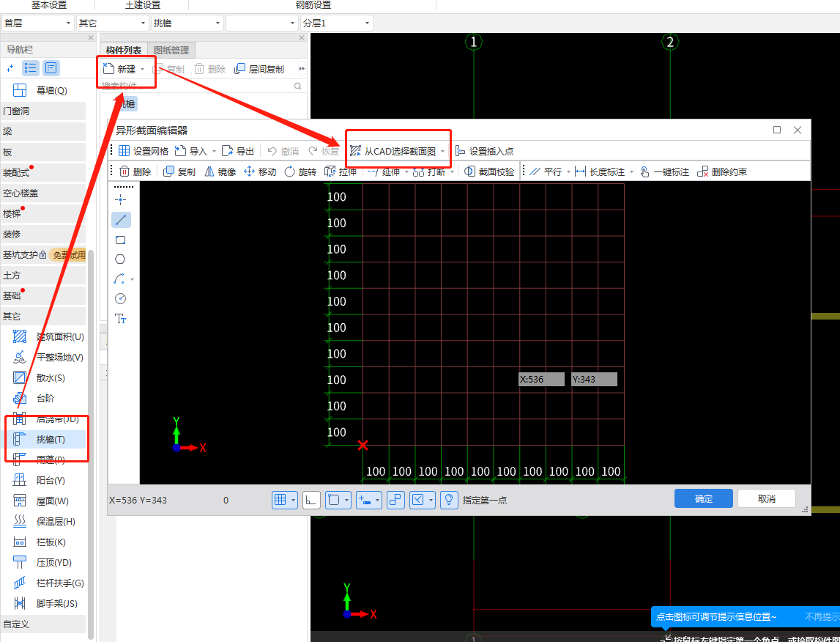Toggle the orthogonal mode icon
840x642 pixels.
(311, 500)
